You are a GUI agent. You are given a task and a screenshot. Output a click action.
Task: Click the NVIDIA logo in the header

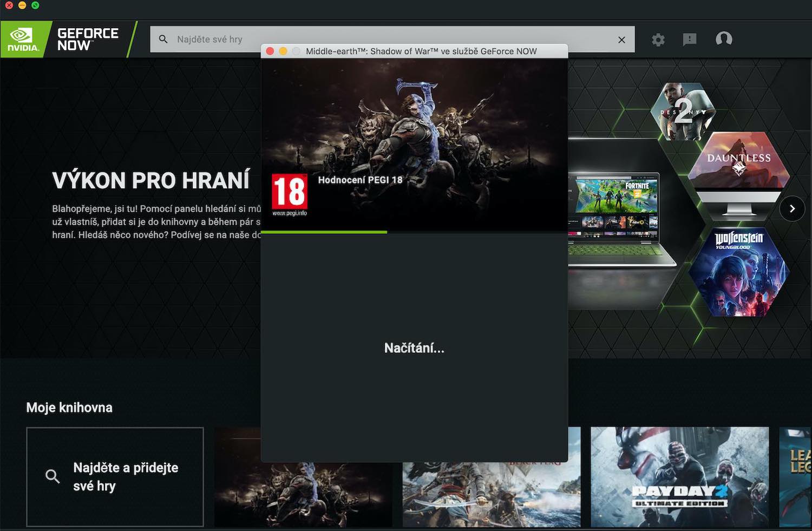coord(22,39)
